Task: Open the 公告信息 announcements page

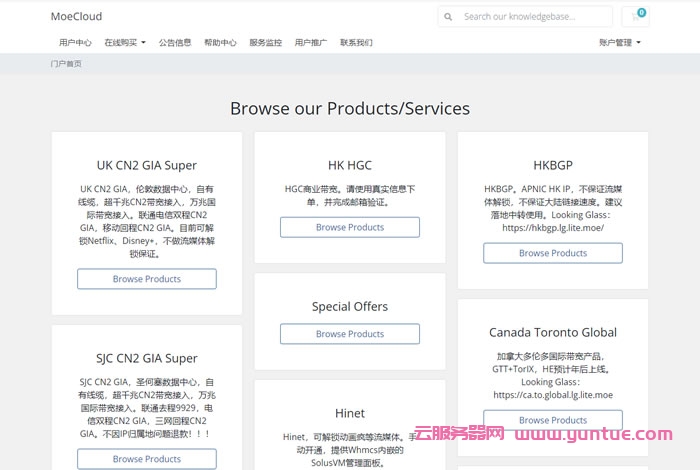Action: [x=175, y=43]
